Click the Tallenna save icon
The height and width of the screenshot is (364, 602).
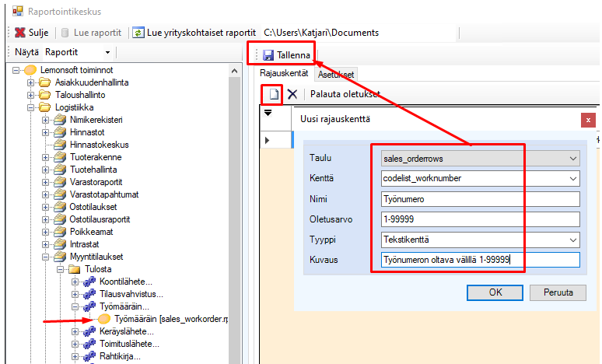(268, 55)
